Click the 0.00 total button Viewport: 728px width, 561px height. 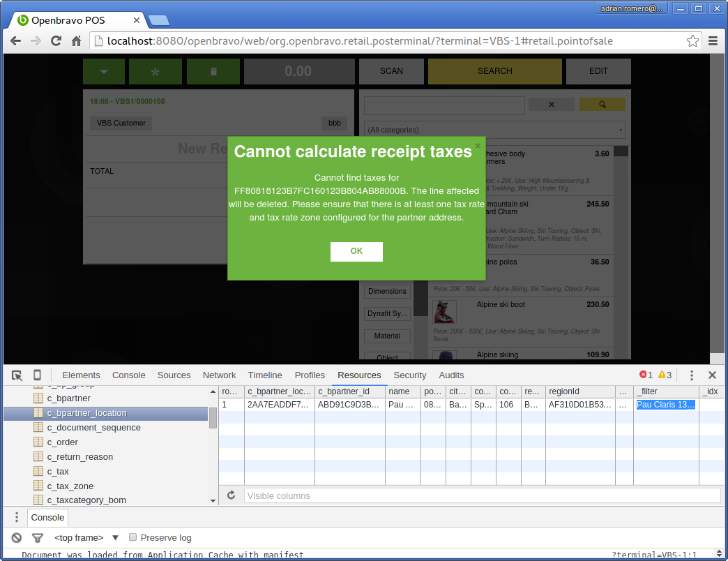coord(298,71)
